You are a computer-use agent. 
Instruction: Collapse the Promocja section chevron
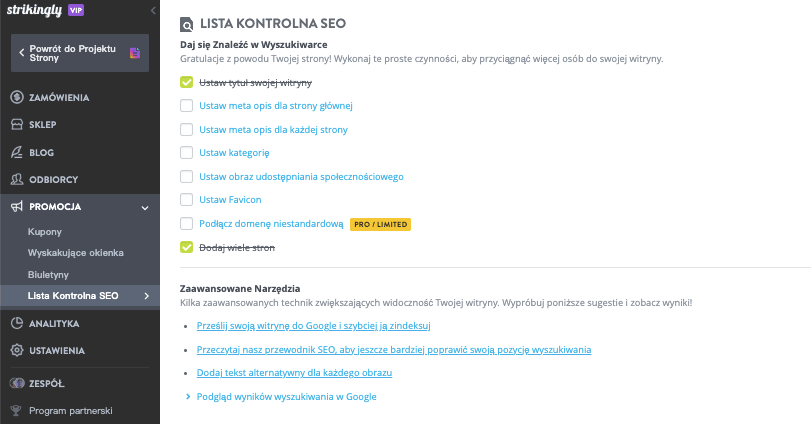coord(145,207)
